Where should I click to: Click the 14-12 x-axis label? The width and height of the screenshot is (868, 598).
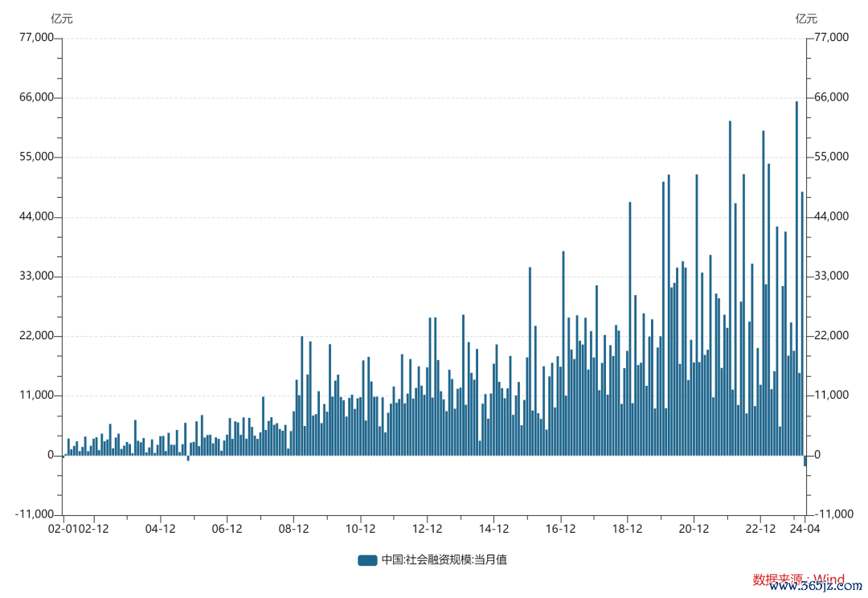[494, 529]
